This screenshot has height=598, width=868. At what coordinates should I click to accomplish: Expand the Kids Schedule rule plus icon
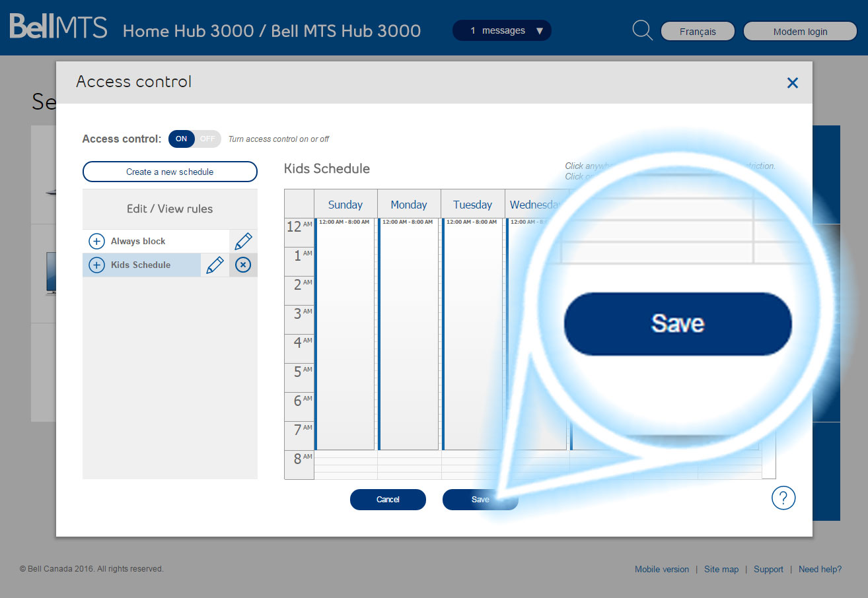[x=96, y=265]
